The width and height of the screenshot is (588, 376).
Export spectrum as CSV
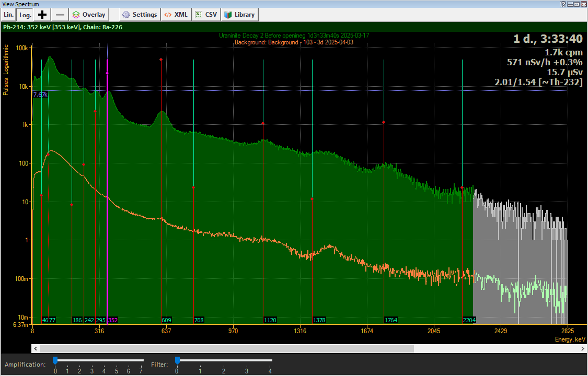206,15
